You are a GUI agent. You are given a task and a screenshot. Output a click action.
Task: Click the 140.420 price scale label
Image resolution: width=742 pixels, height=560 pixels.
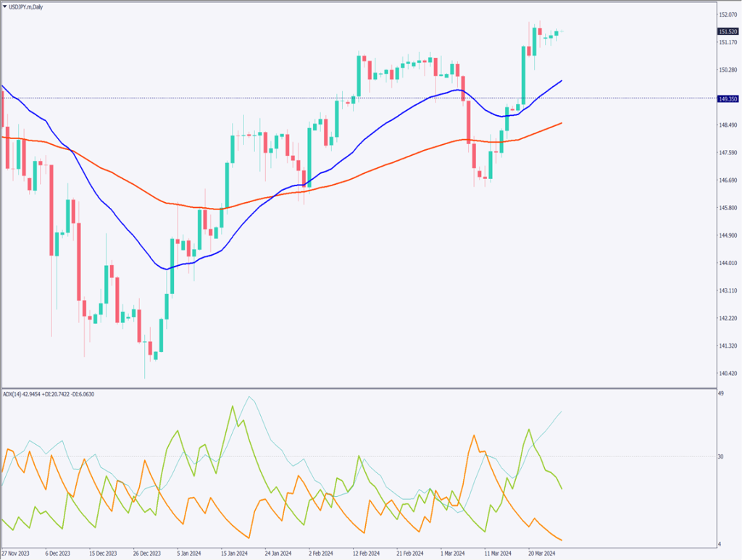727,374
